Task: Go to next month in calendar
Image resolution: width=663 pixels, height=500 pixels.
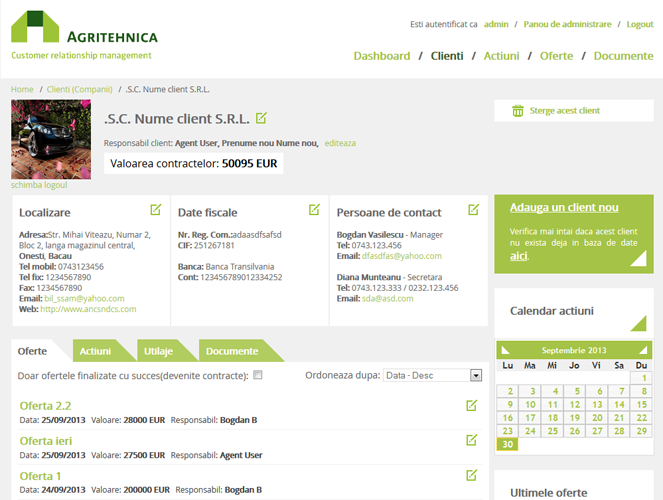Action: coord(643,350)
